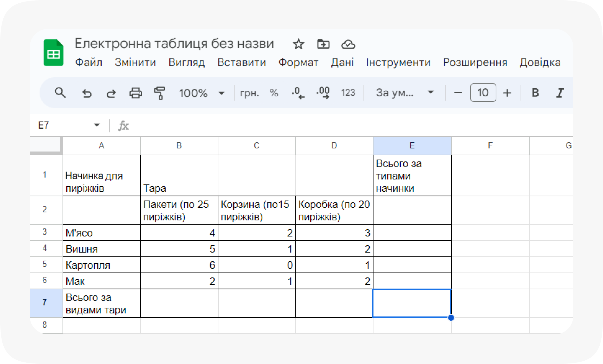Expand the name box dropdown
This screenshot has width=603, height=364.
pyautogui.click(x=97, y=125)
